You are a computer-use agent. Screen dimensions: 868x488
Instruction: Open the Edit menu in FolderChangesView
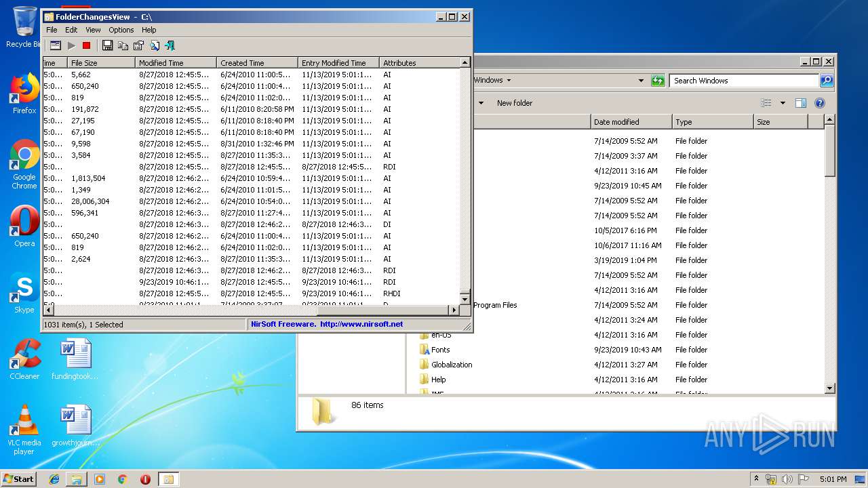[x=71, y=30]
